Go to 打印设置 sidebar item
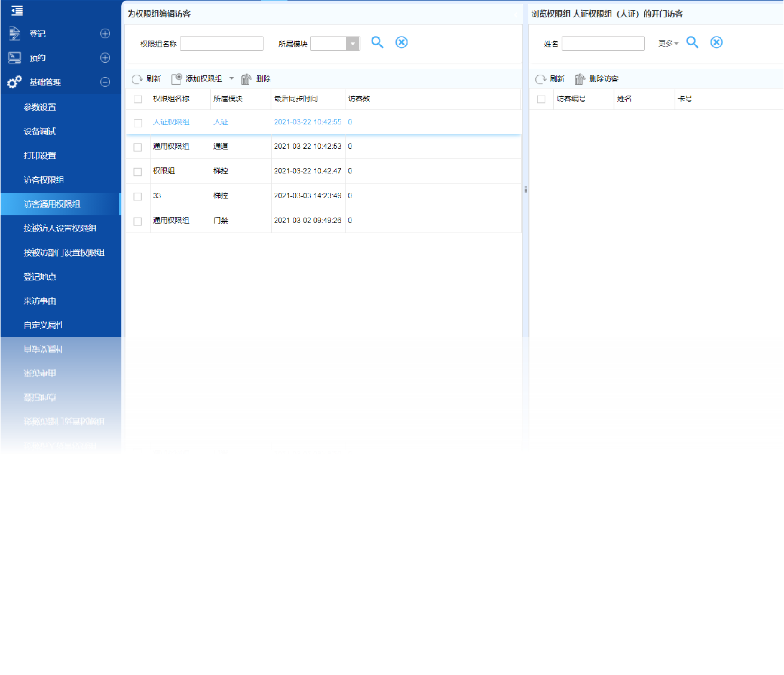Viewport: 784px width, 675px height. [40, 155]
